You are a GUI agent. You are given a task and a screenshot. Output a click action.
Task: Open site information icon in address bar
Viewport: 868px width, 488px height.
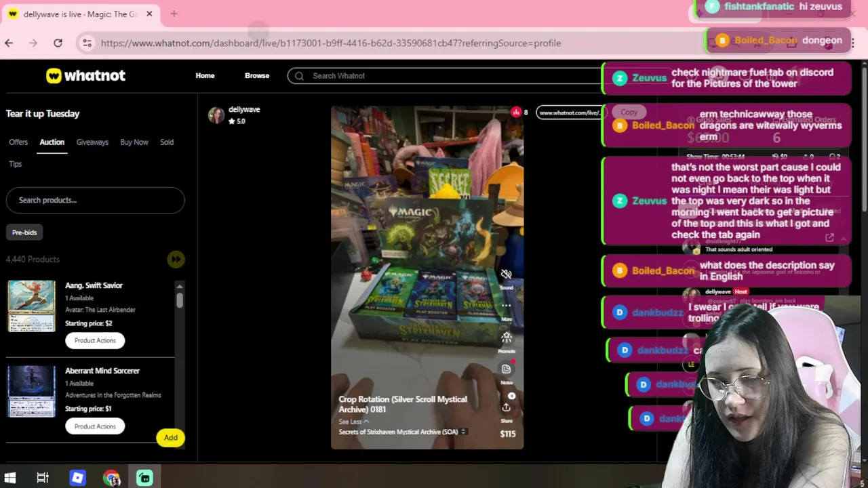click(87, 43)
